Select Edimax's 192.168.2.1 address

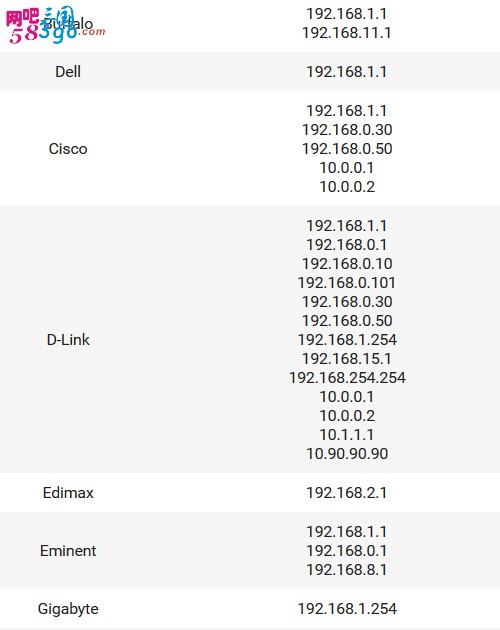(347, 493)
